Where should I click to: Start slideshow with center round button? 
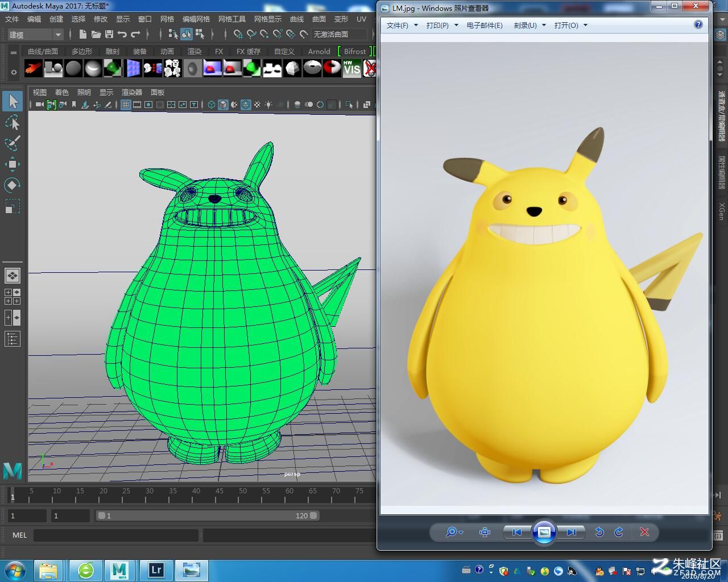(544, 532)
